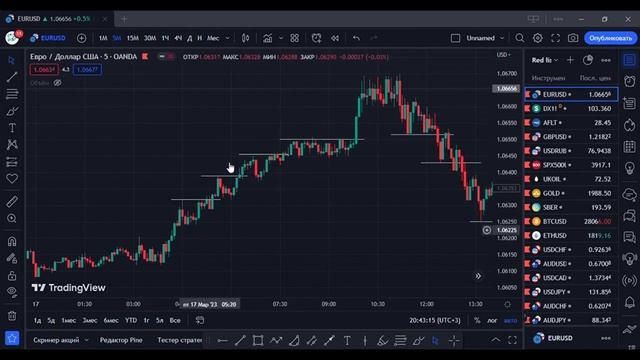The image size is (640, 360).
Task: Open the Редактор Pine editor tab
Action: 121,340
